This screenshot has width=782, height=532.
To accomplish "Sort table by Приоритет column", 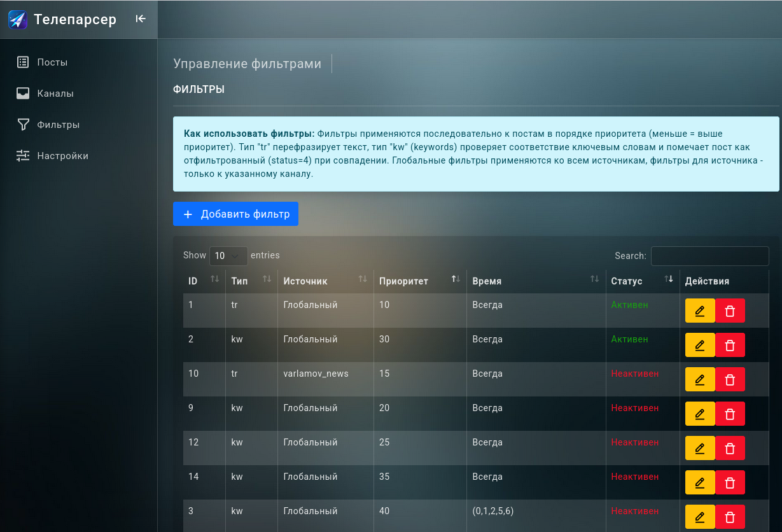I will click(x=420, y=281).
